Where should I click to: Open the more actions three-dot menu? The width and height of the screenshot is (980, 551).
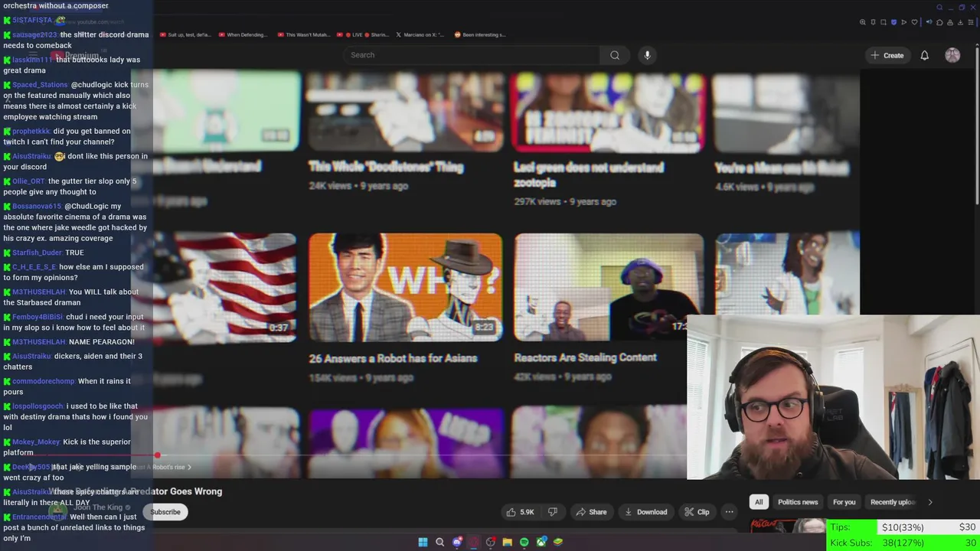pos(729,512)
